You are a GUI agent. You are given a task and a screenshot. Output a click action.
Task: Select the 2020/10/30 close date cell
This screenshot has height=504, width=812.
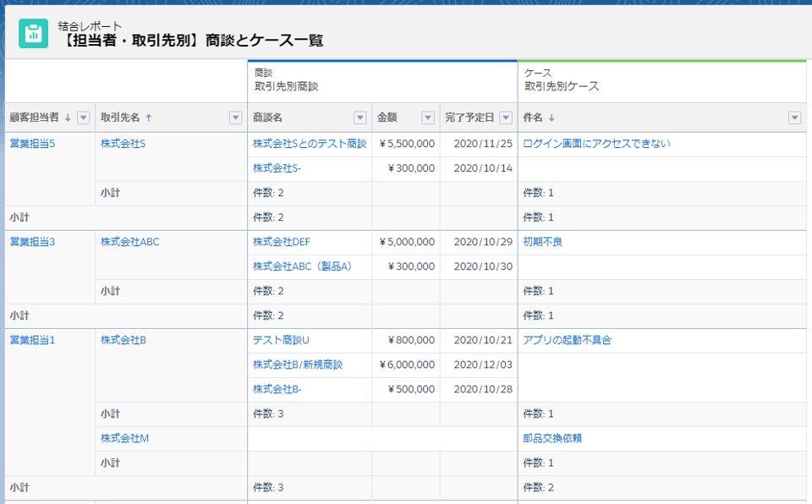click(479, 266)
